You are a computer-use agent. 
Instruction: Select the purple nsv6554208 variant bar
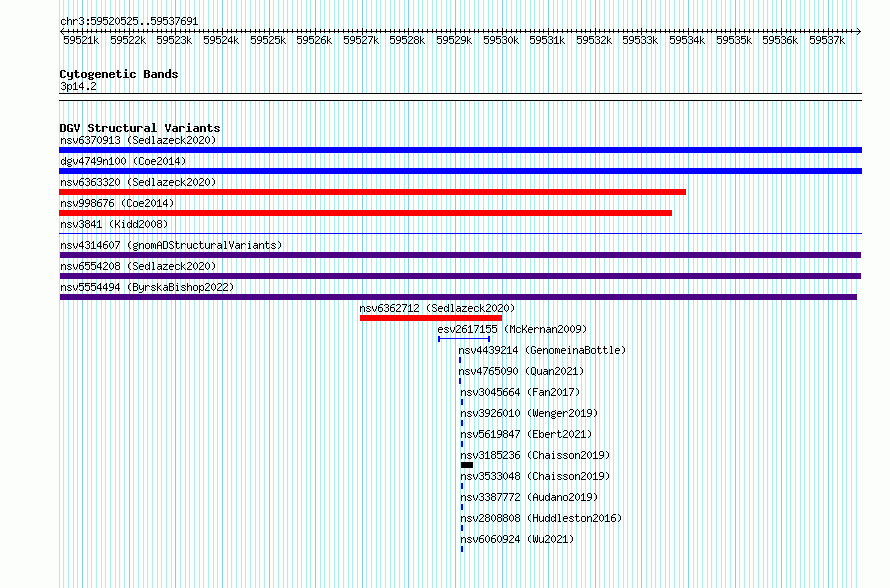point(460,276)
